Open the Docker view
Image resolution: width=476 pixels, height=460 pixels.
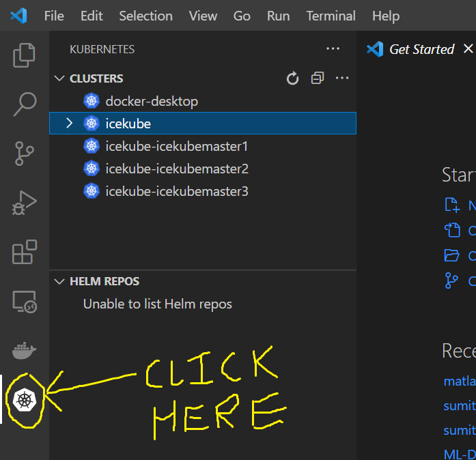25,351
